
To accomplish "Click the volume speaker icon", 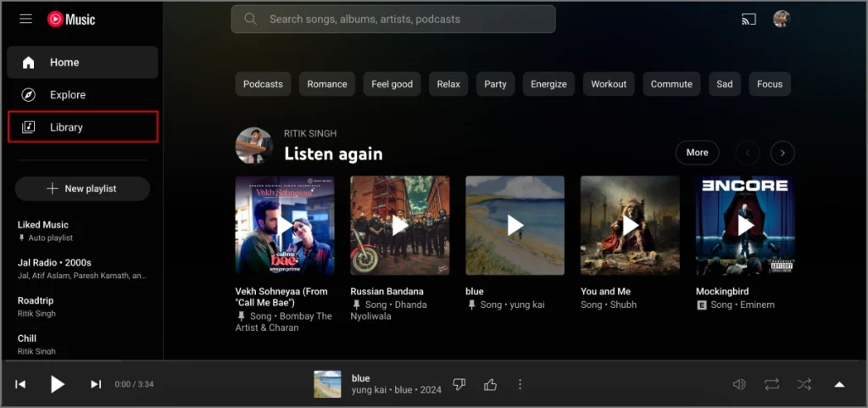I will pos(739,384).
